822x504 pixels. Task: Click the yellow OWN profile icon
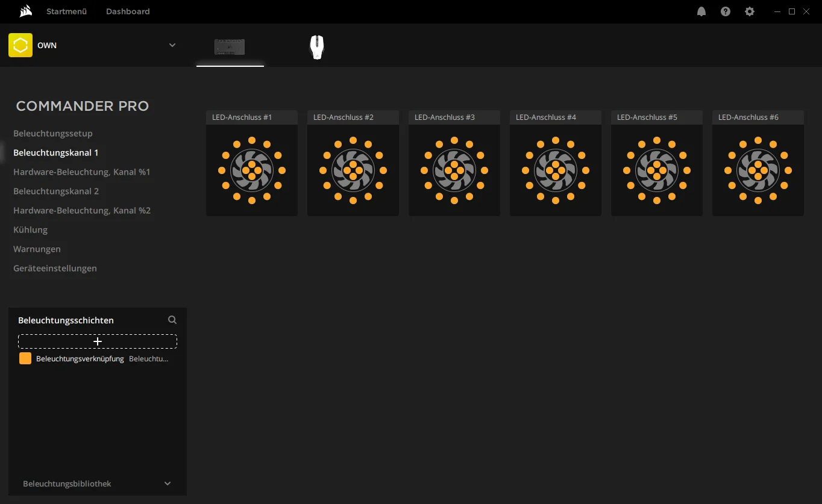coord(20,45)
